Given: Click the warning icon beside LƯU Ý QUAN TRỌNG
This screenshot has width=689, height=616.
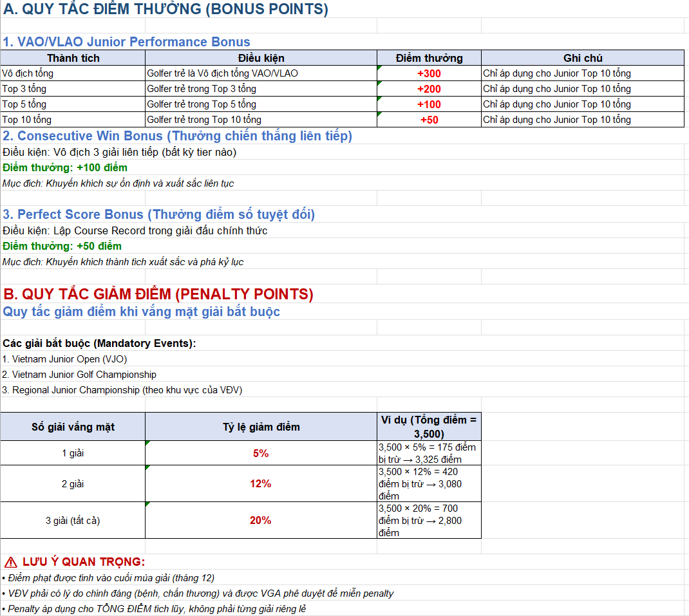Looking at the screenshot, I should (11, 562).
